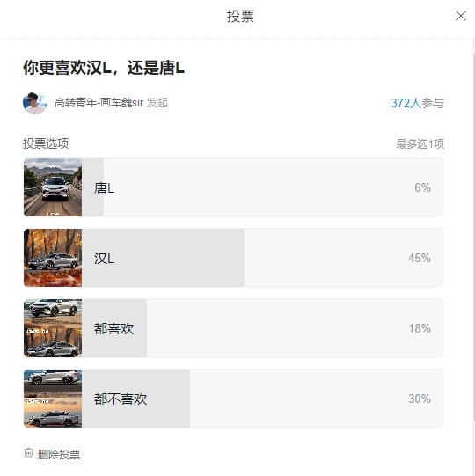This screenshot has width=475, height=476.
Task: Open 高转青年-画车魏sir avatar picture
Action: pyautogui.click(x=35, y=103)
